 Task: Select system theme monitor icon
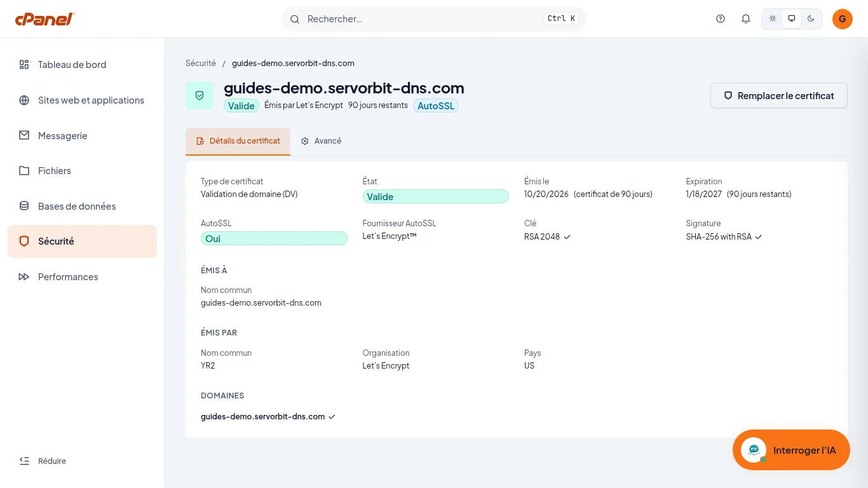pyautogui.click(x=792, y=19)
